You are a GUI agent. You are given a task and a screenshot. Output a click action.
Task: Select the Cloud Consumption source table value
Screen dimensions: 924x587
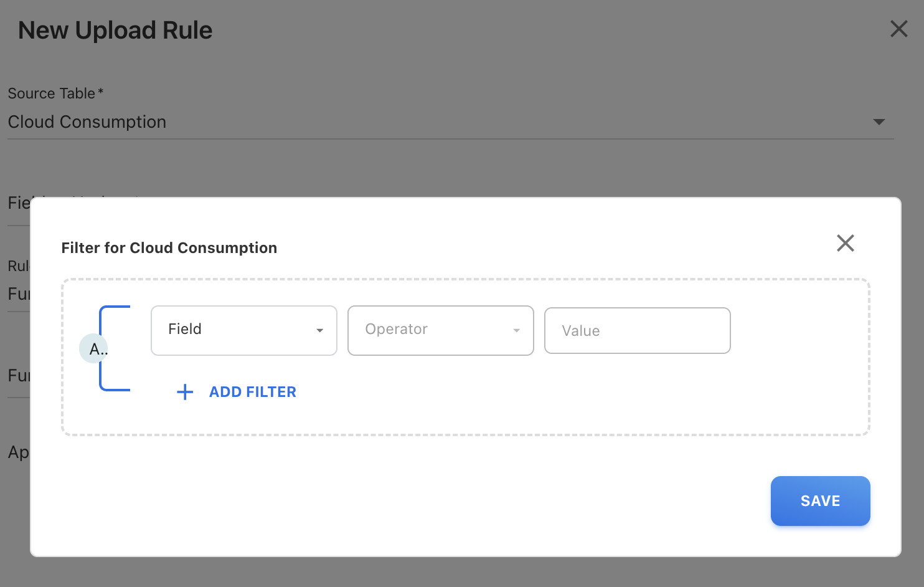point(87,122)
